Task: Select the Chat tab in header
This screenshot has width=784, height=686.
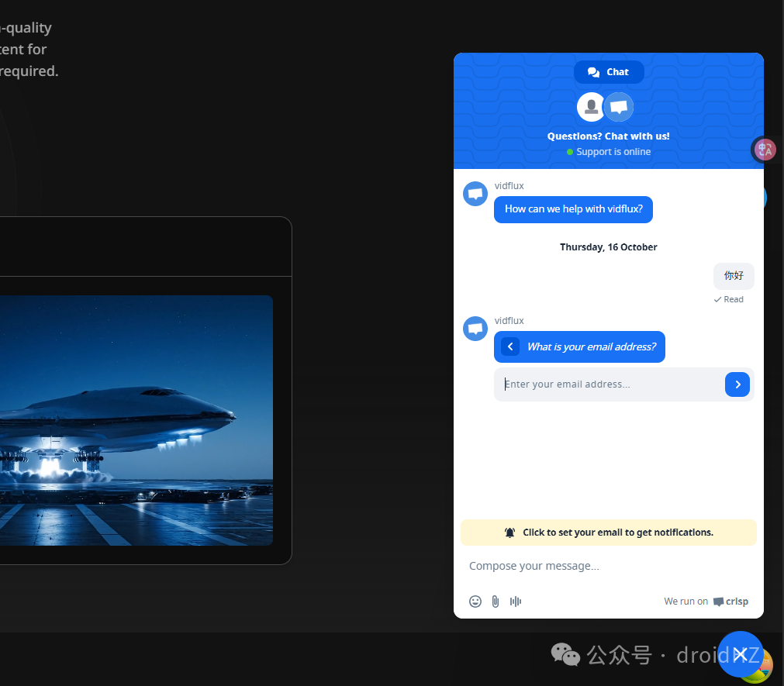Action: tap(609, 72)
